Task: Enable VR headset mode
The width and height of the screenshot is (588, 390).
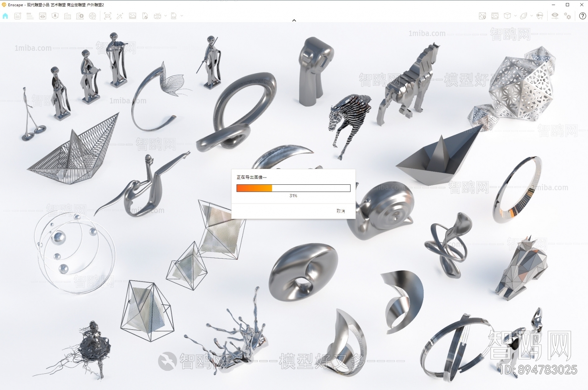Action: click(539, 16)
